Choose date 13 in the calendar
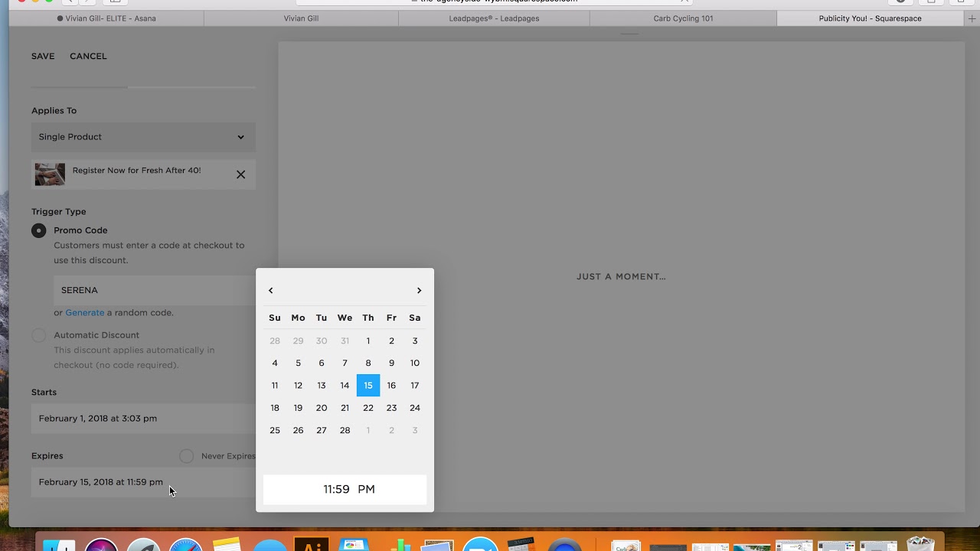This screenshot has height=551, width=980. click(x=322, y=386)
